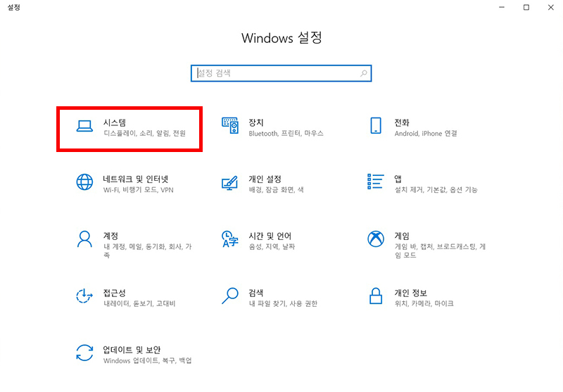Click the 'Windows 설정' heading
Viewport: 563px width, 392px height.
point(281,38)
